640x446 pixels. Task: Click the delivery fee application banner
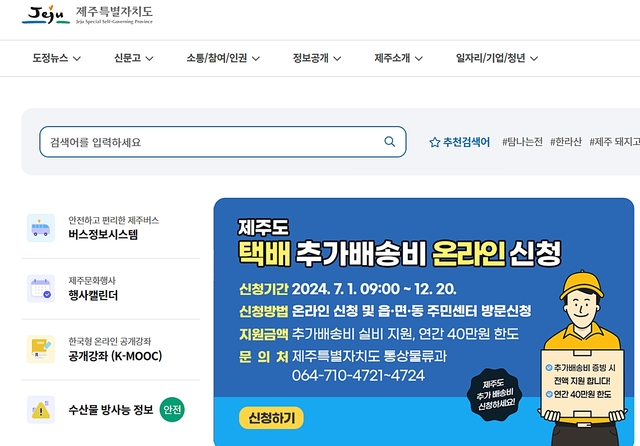(x=424, y=322)
